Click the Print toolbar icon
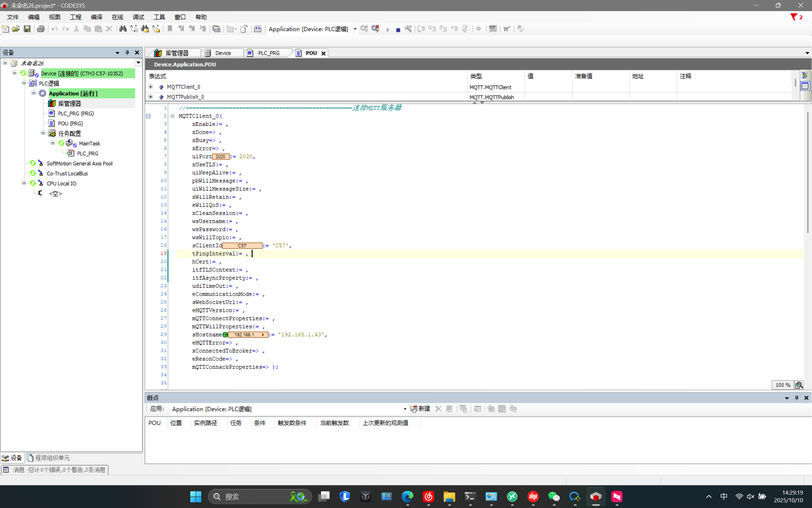Viewport: 812px width, 508px height. [41, 29]
